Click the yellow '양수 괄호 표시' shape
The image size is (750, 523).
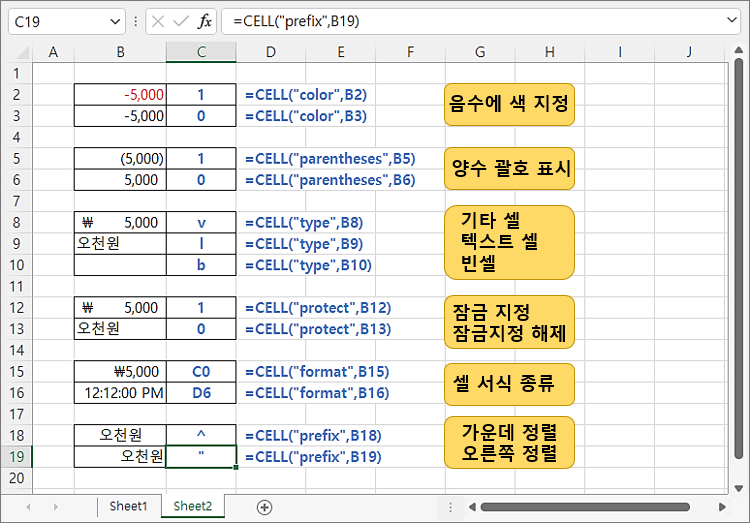click(x=509, y=168)
